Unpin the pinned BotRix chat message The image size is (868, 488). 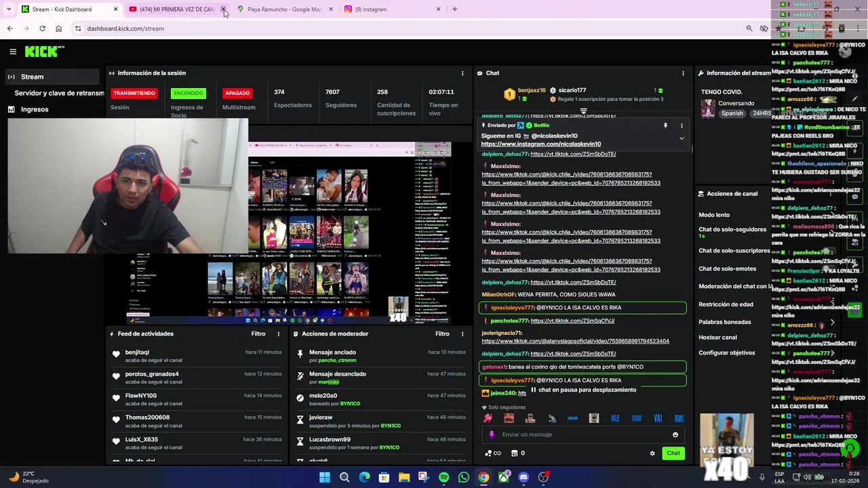pyautogui.click(x=665, y=125)
